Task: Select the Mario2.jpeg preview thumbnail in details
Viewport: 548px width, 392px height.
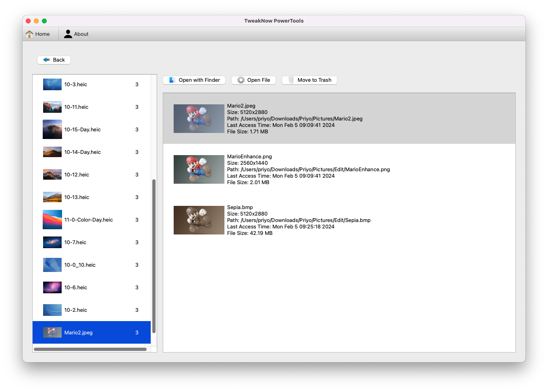Action: [199, 118]
